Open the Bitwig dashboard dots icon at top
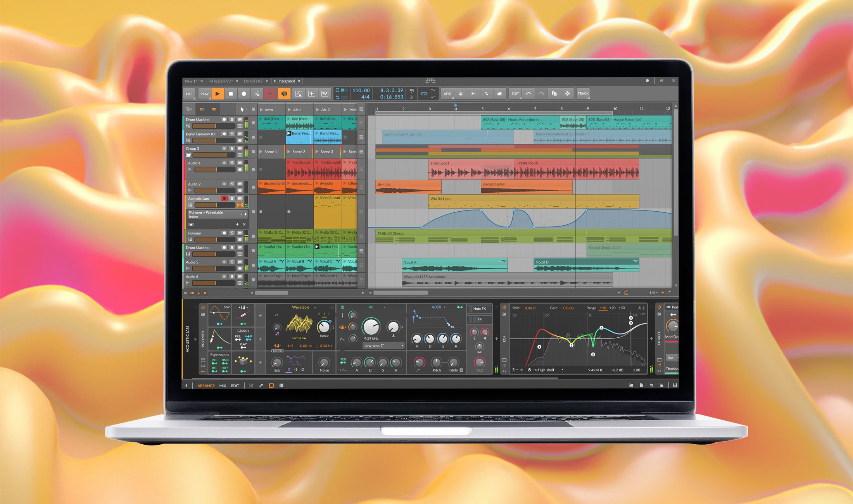This screenshot has height=504, width=853. click(430, 81)
